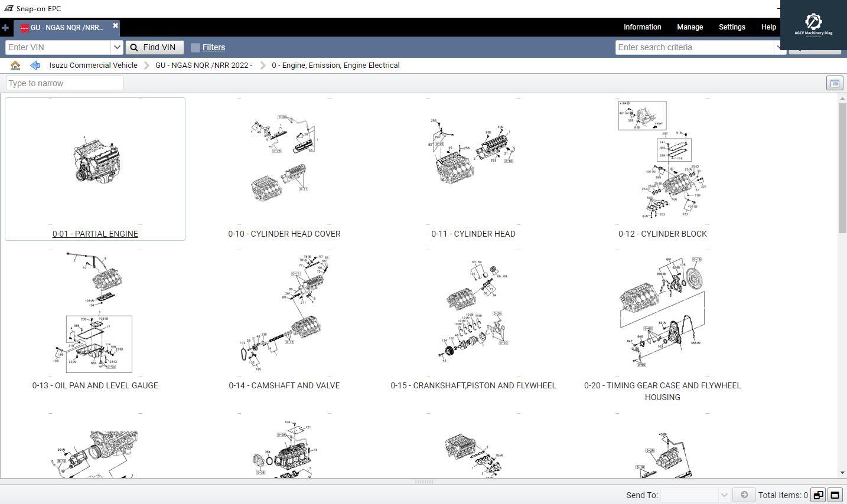The width and height of the screenshot is (847, 504).
Task: Click the print icon near Total Items
Action: pos(745,495)
